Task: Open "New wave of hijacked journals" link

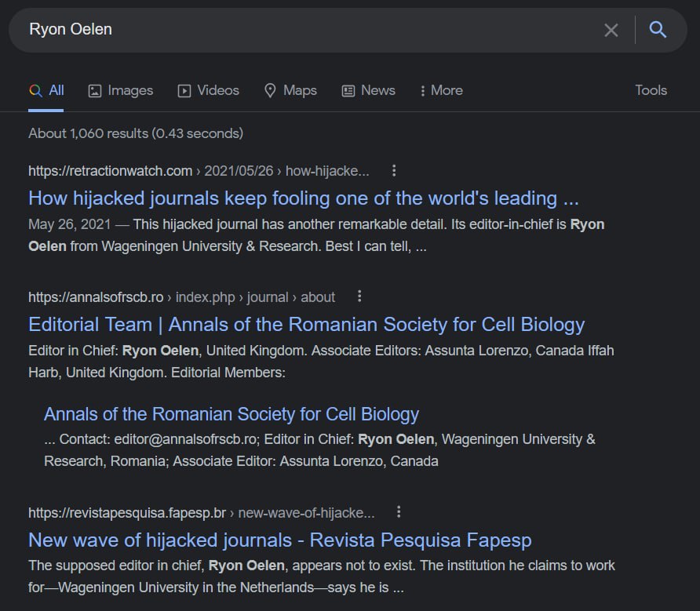Action: pos(279,540)
